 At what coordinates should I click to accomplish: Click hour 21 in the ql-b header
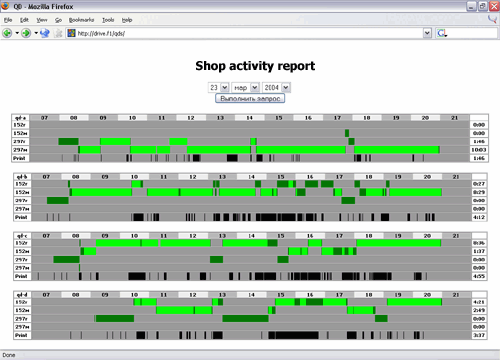[456, 177]
